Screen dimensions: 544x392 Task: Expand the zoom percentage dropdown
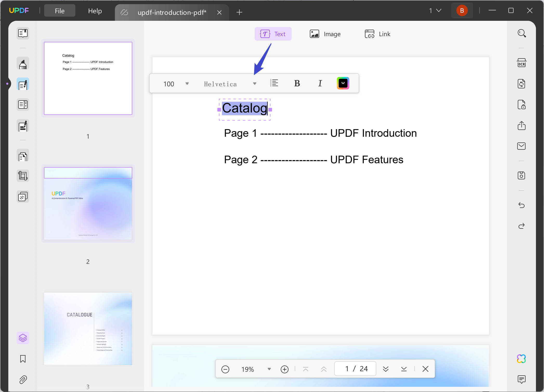pyautogui.click(x=269, y=369)
